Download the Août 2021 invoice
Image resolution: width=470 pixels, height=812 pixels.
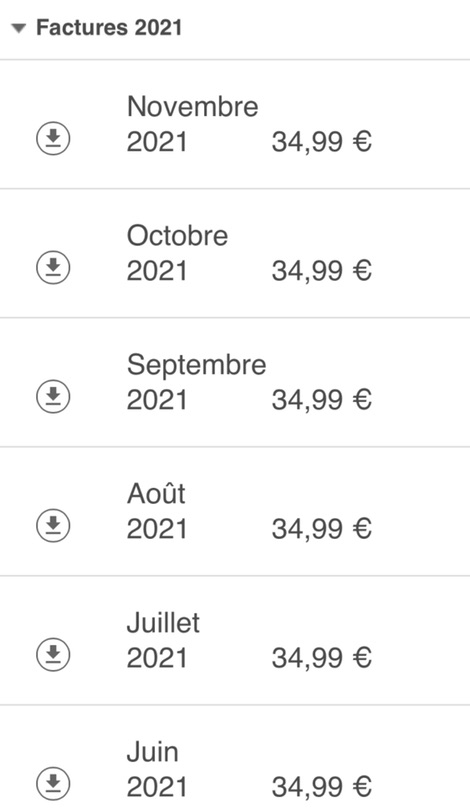[x=53, y=525]
